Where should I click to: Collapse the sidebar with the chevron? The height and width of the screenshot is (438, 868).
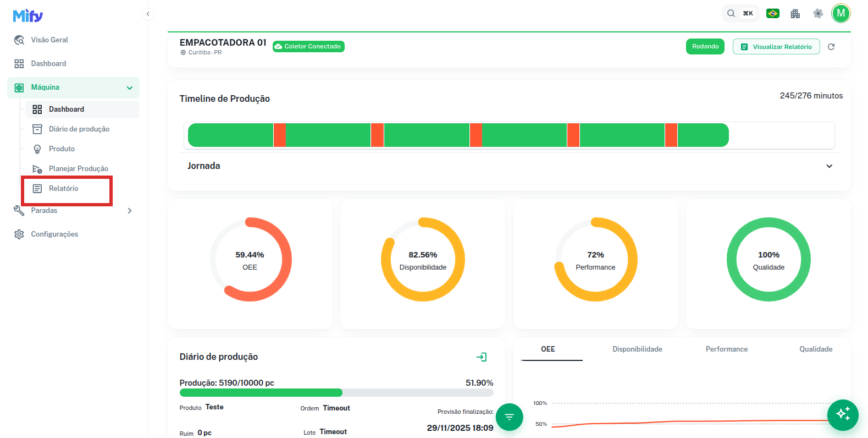pos(148,14)
